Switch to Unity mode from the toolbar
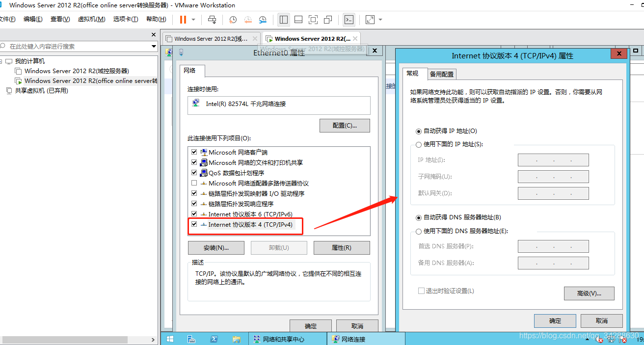644x345 pixels. point(328,20)
